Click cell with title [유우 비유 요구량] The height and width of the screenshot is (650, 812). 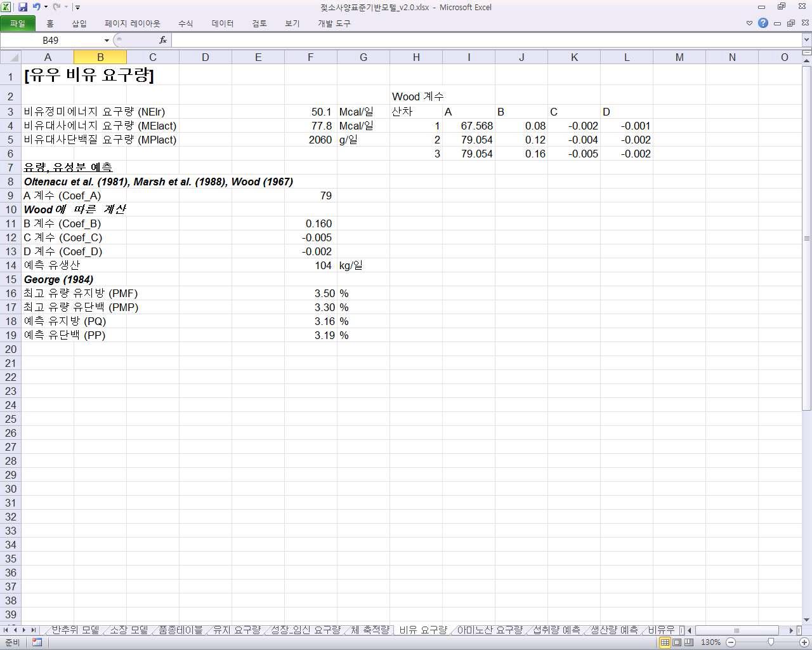[x=89, y=75]
